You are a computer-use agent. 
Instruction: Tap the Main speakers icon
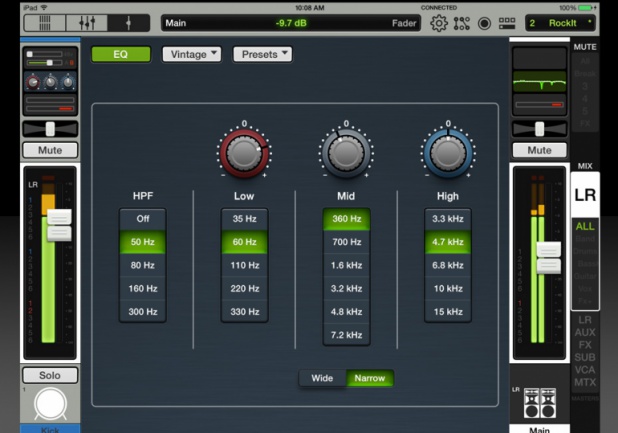click(x=539, y=402)
